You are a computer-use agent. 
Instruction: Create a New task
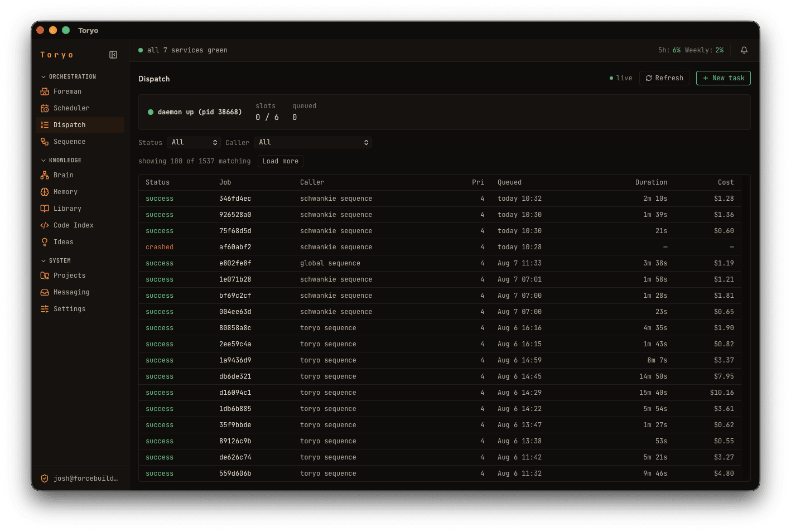[724, 78]
